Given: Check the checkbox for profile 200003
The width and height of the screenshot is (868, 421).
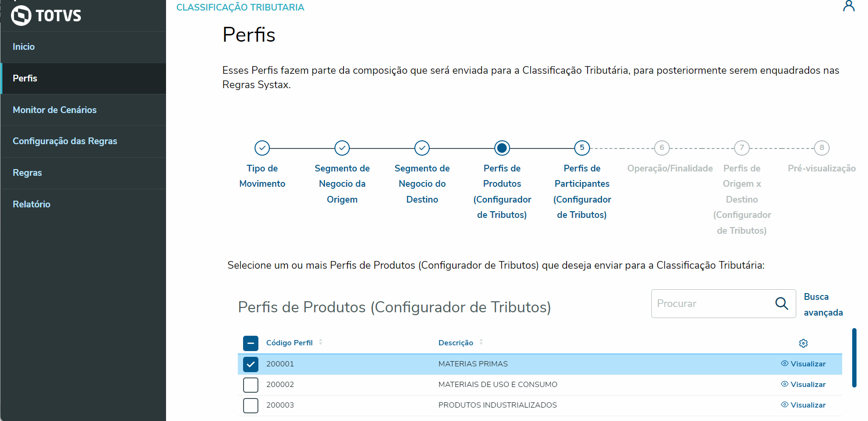Looking at the screenshot, I should (251, 406).
